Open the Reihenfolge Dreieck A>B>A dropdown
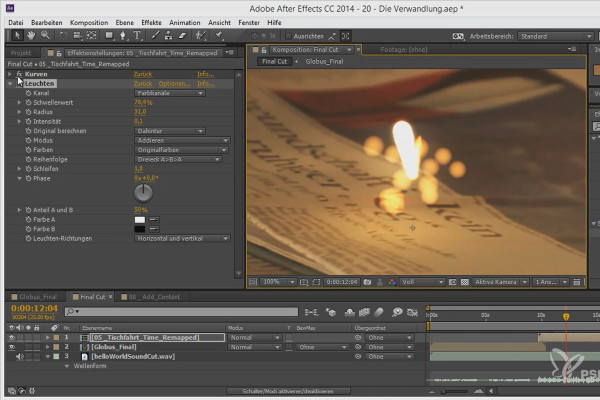 178,159
